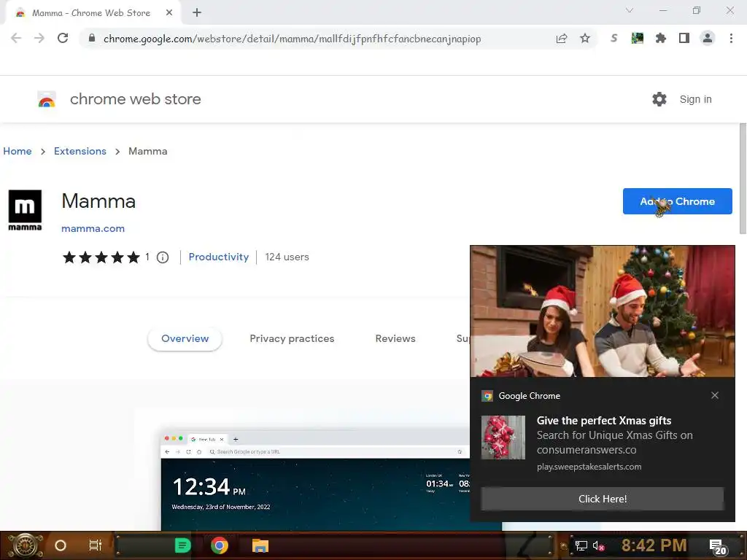
Task: Click the 124 users text
Action: click(x=287, y=257)
